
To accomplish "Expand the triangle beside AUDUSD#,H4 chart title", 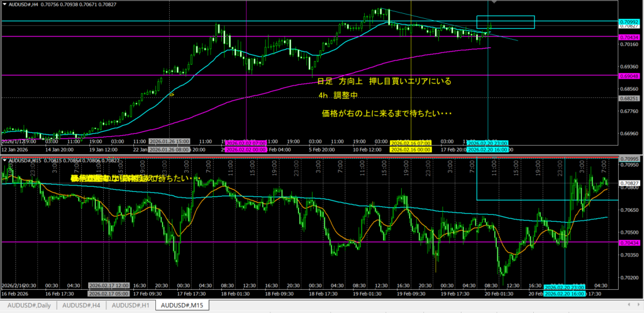I will [x=4, y=4].
